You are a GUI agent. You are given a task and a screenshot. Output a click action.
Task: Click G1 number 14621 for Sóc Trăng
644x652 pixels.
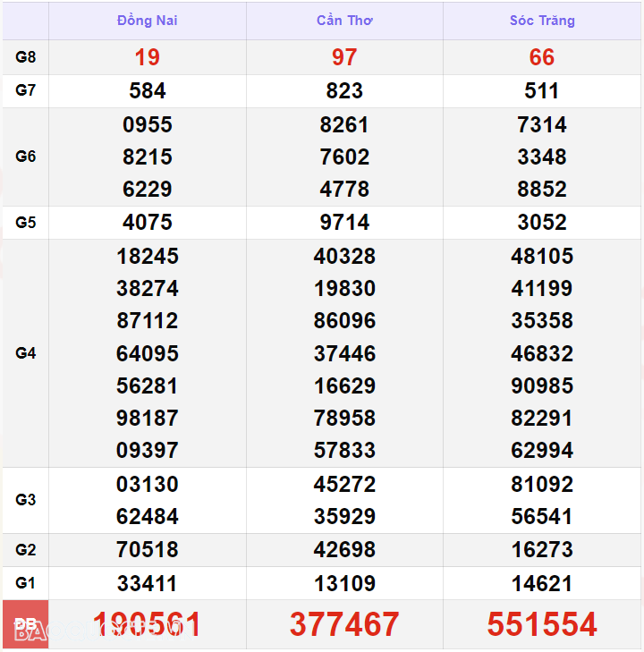pyautogui.click(x=542, y=584)
